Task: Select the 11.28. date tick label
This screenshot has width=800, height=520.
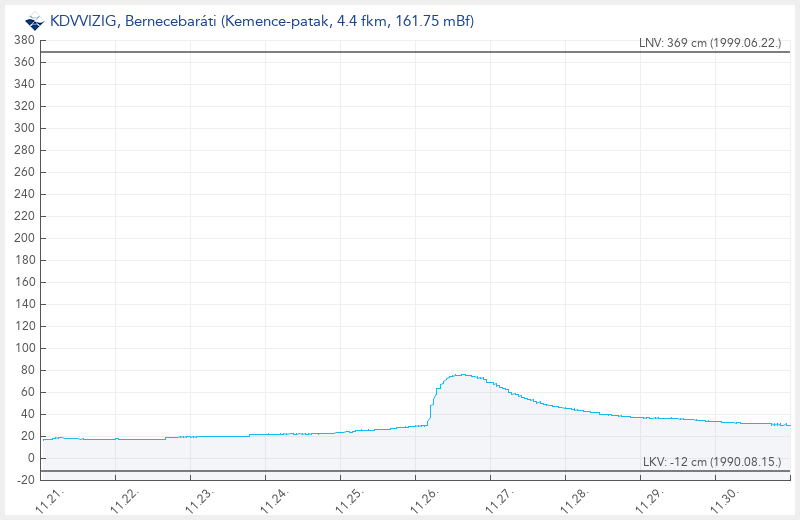Action: pos(575,501)
